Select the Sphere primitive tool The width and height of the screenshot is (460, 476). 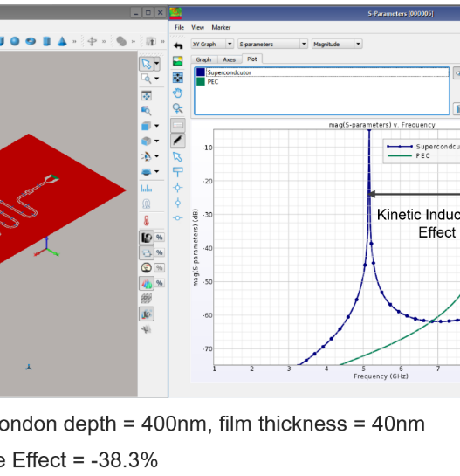point(15,41)
